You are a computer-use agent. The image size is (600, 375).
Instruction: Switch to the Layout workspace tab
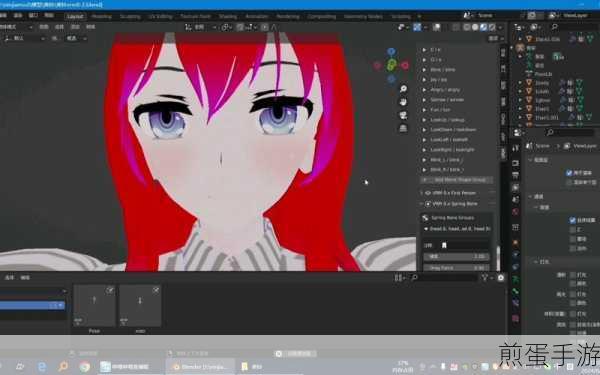point(75,16)
